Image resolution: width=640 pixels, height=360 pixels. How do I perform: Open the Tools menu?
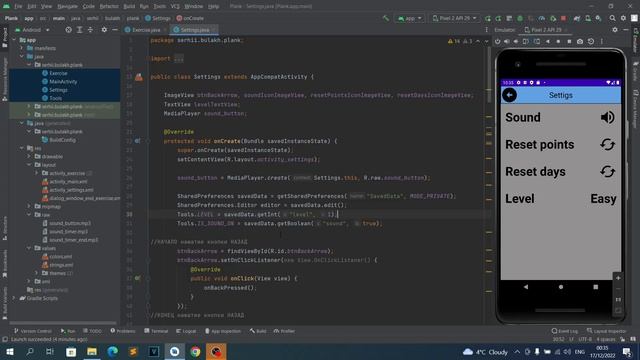pyautogui.click(x=160, y=7)
